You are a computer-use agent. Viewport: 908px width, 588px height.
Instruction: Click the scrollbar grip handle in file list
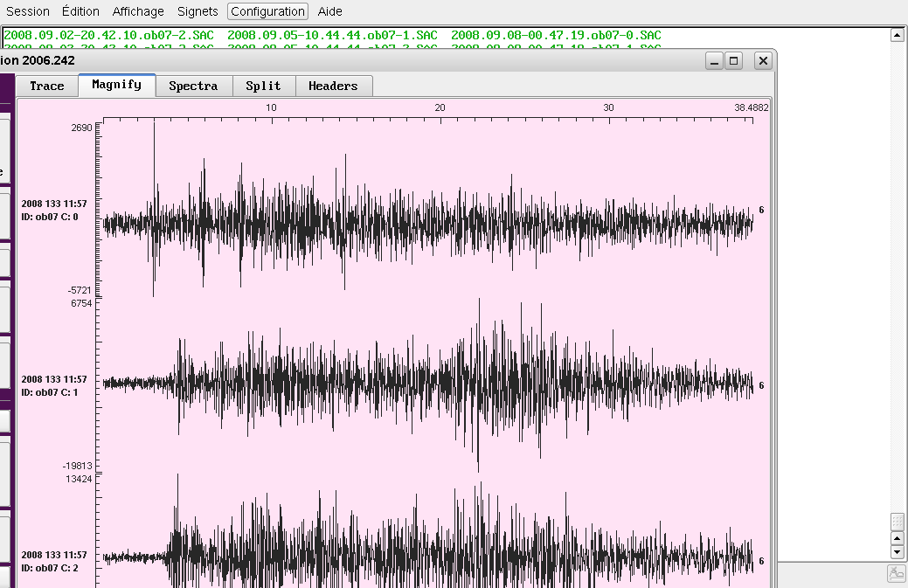pyautogui.click(x=896, y=522)
